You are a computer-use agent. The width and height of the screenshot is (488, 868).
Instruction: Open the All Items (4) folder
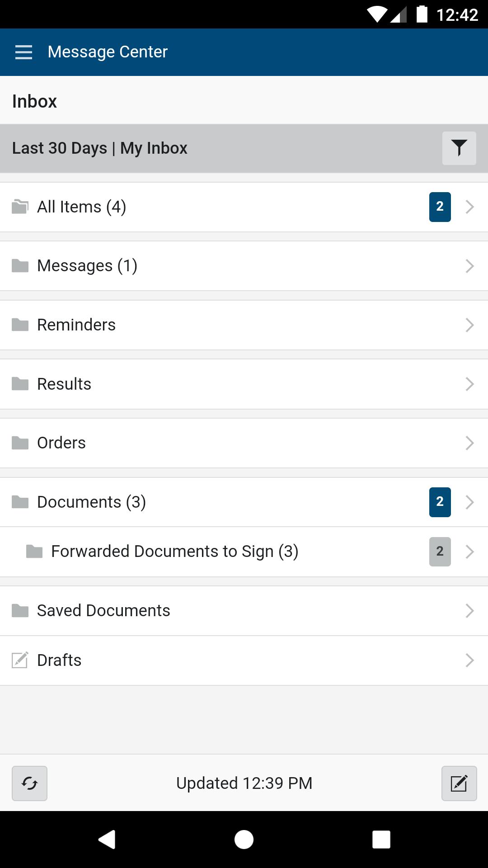click(x=81, y=207)
